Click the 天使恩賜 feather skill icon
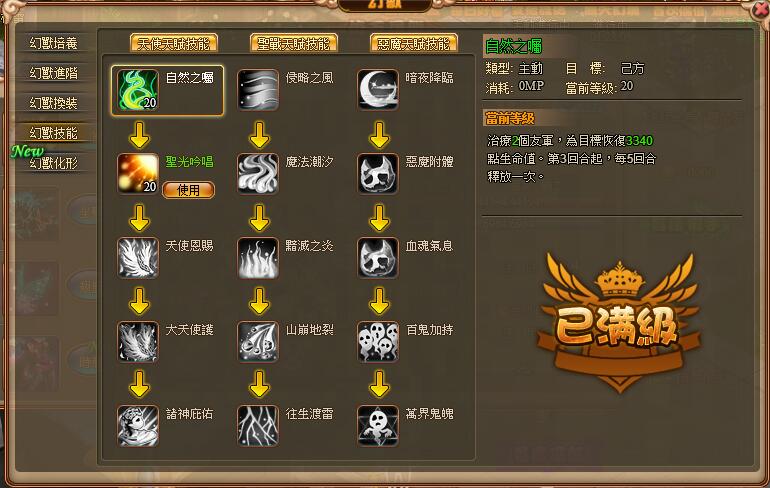Viewport: 770px width, 488px height. point(138,258)
